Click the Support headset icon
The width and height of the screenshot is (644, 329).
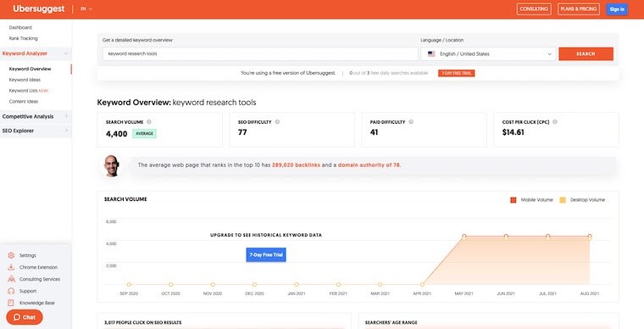click(x=11, y=291)
